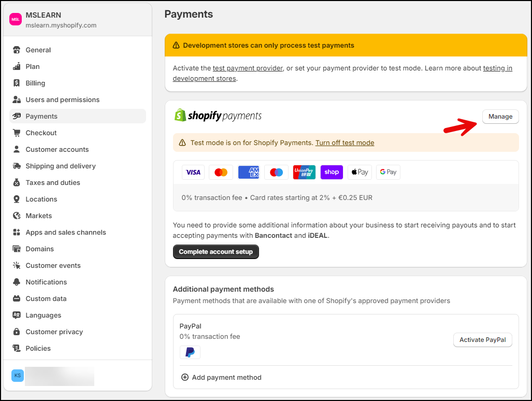Click the Payments hand icon

click(x=16, y=117)
